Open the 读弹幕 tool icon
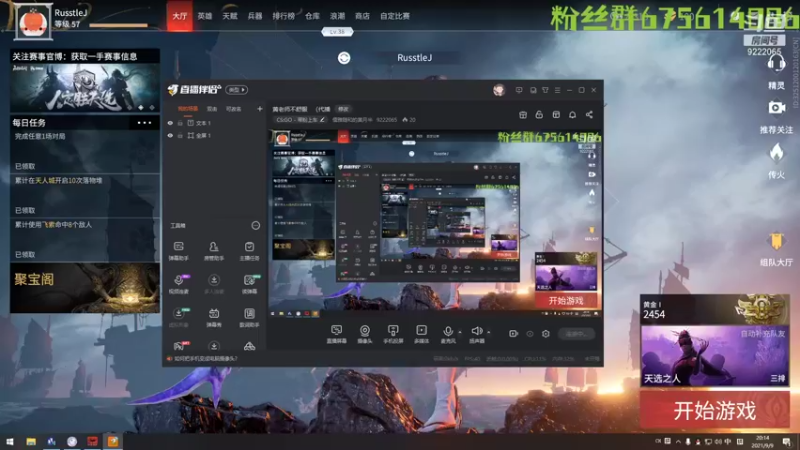Screen dimensions: 800x450 tap(249, 284)
